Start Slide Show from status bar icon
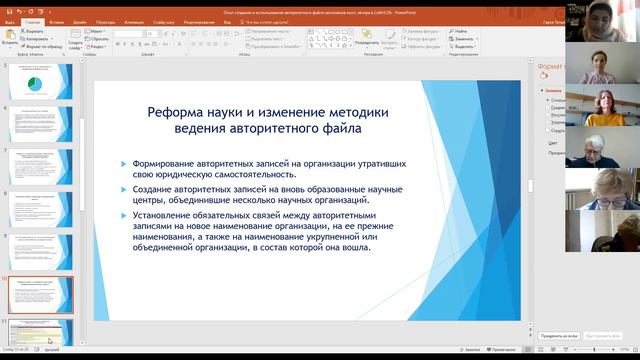 (x=566, y=349)
